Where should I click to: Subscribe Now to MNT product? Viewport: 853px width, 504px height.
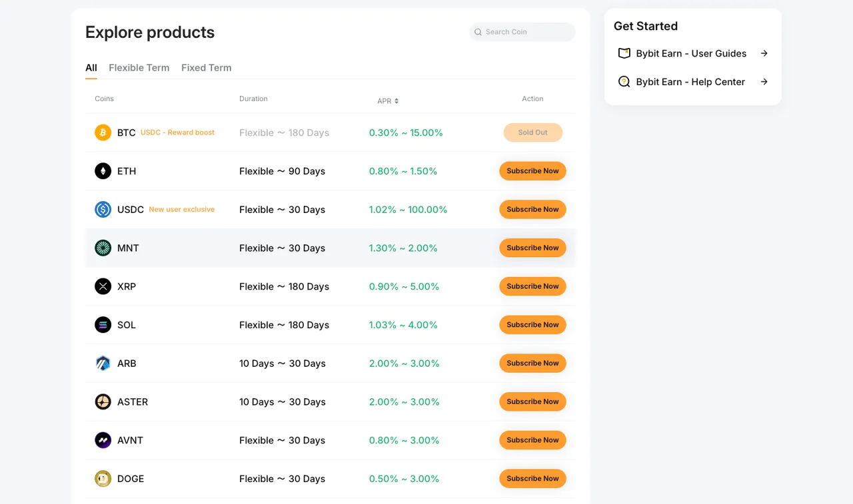533,248
